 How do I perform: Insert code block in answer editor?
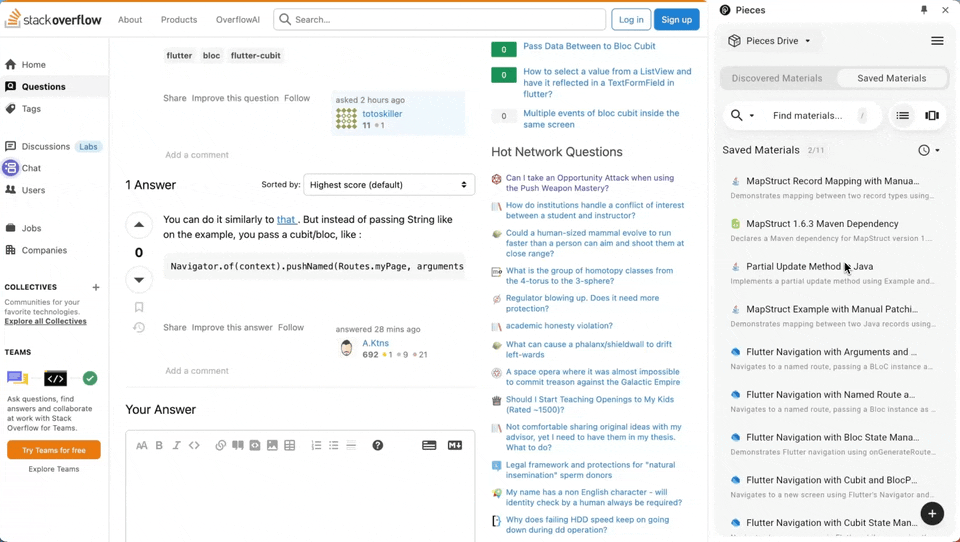coord(255,445)
